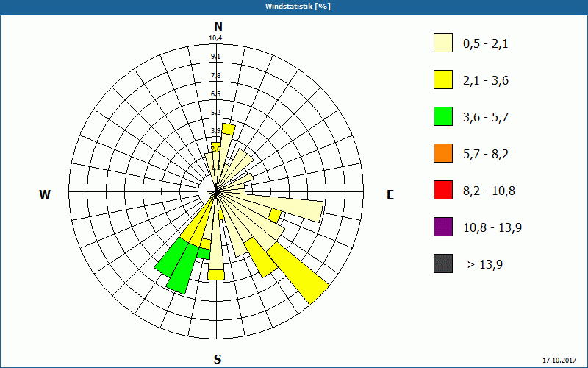Click the '3,9' radial axis value
The width and height of the screenshot is (588, 368).
click(215, 131)
